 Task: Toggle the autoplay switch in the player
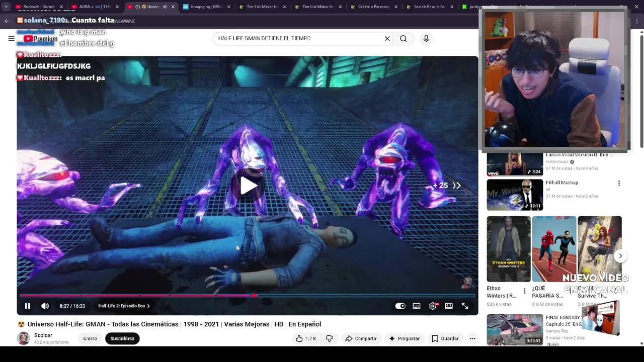[400, 306]
